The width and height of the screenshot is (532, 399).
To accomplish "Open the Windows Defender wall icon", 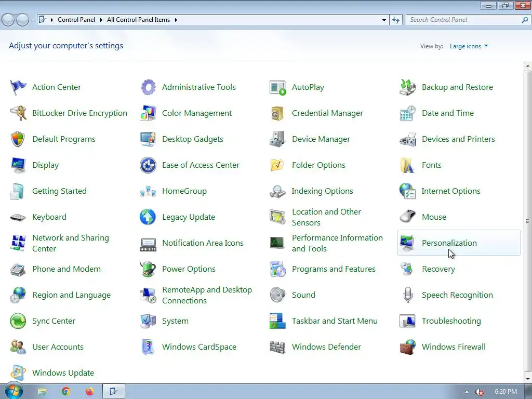I will [x=277, y=347].
